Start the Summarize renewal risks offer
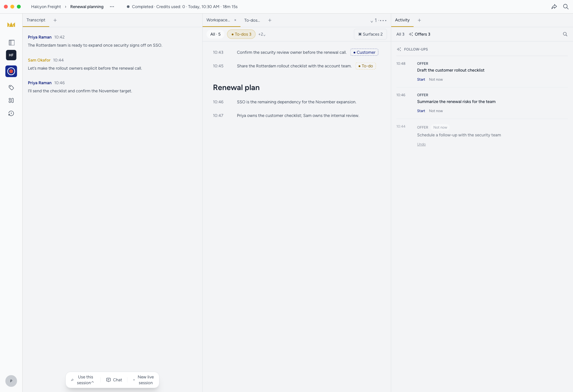 pos(421,111)
